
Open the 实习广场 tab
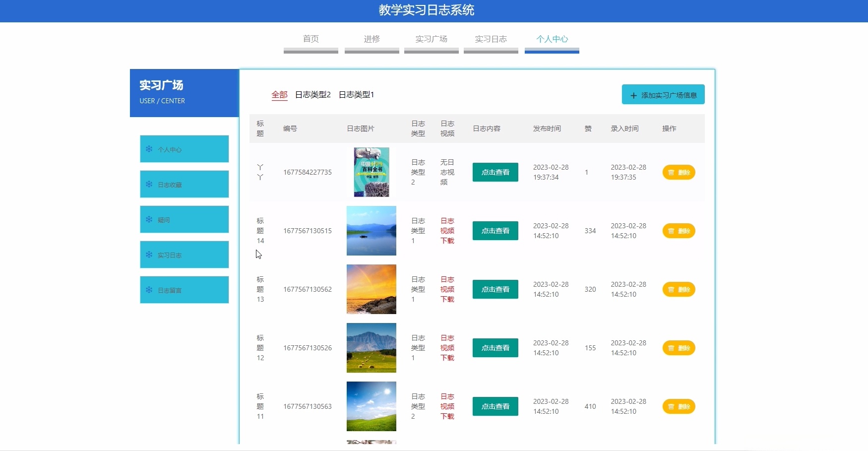(x=431, y=39)
